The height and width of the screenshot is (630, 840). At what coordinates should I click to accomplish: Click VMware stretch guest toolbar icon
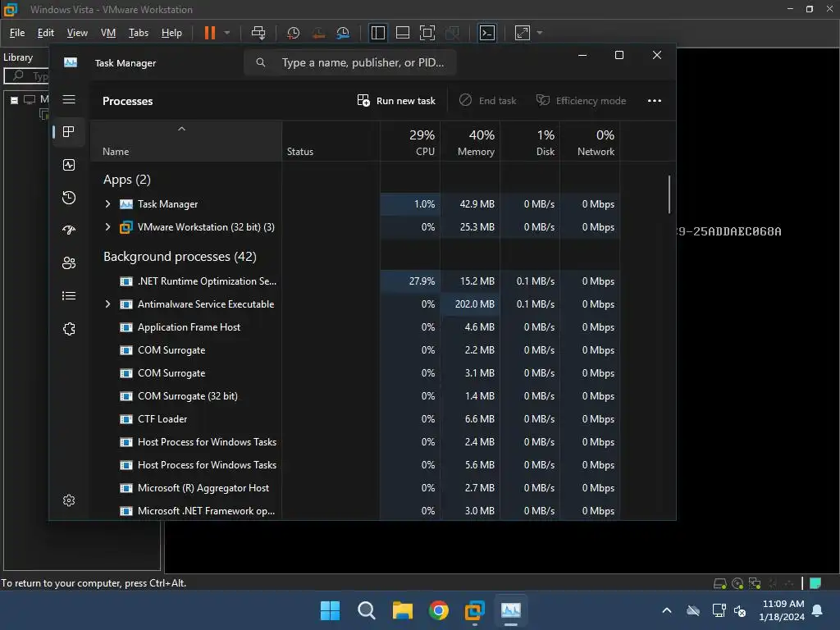tap(523, 33)
